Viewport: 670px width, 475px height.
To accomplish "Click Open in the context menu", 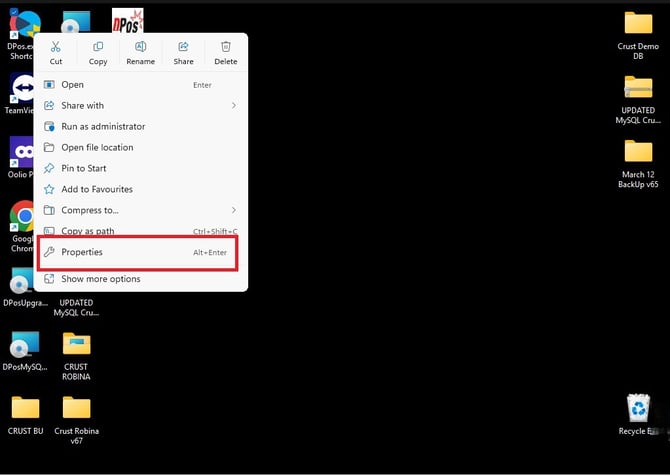I will (x=141, y=85).
